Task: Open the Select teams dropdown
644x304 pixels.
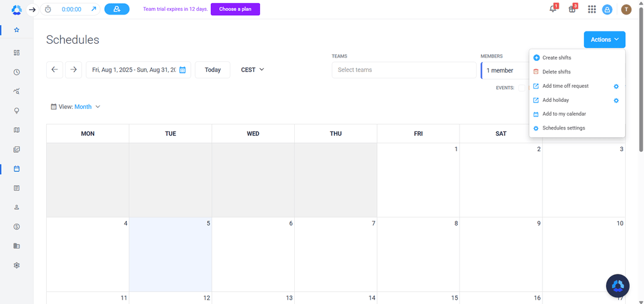Action: click(x=404, y=70)
